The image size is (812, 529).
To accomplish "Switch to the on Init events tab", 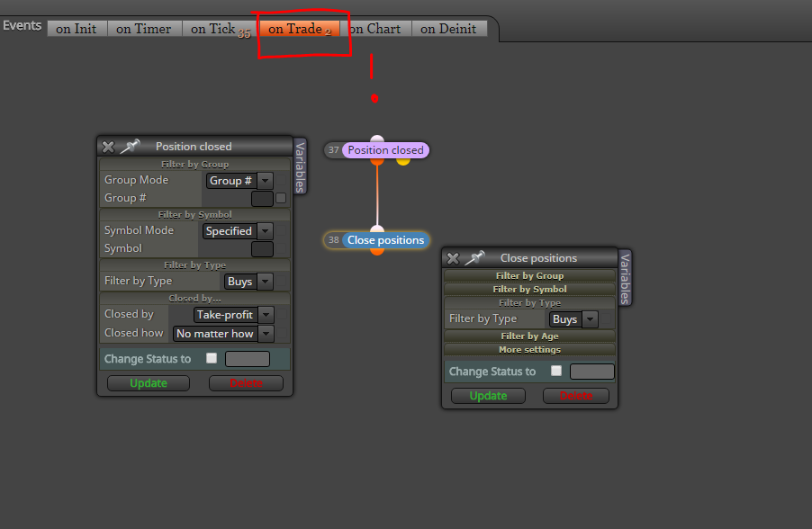I will [77, 29].
